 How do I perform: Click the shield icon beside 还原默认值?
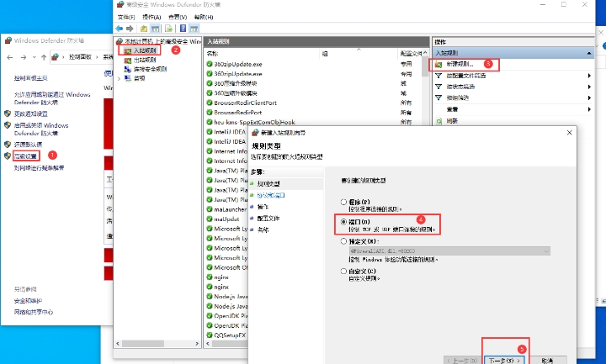[x=8, y=145]
